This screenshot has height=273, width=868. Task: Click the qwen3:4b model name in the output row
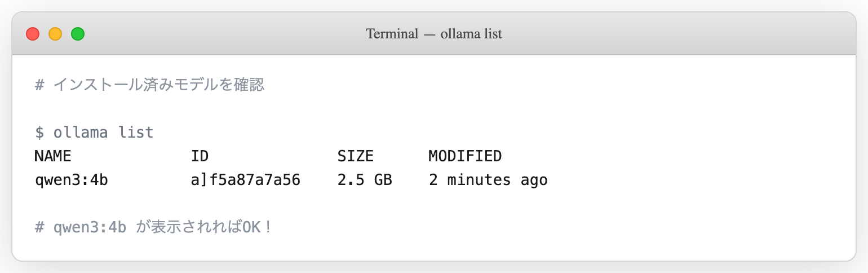pyautogui.click(x=71, y=180)
